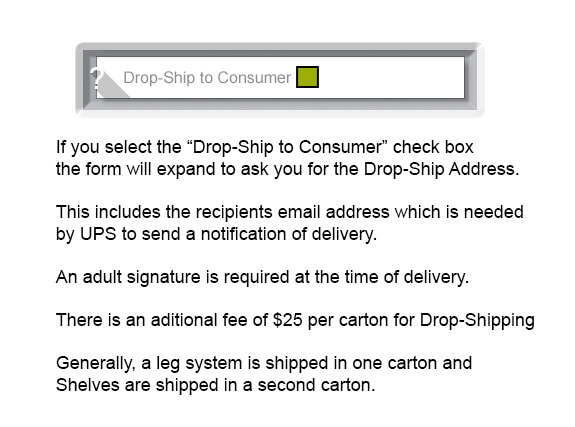Click the empty white area right of the checkbox
Screen dimensions: 575x427
pos(391,77)
